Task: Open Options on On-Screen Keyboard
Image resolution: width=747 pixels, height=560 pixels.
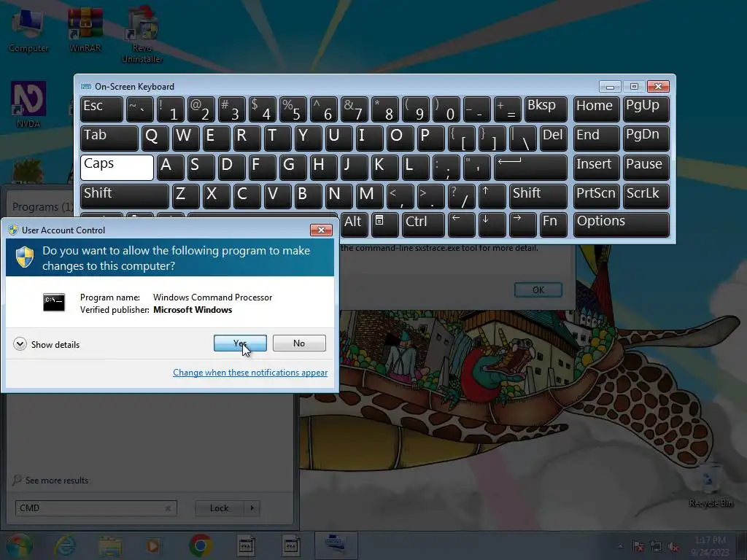Action: point(622,225)
